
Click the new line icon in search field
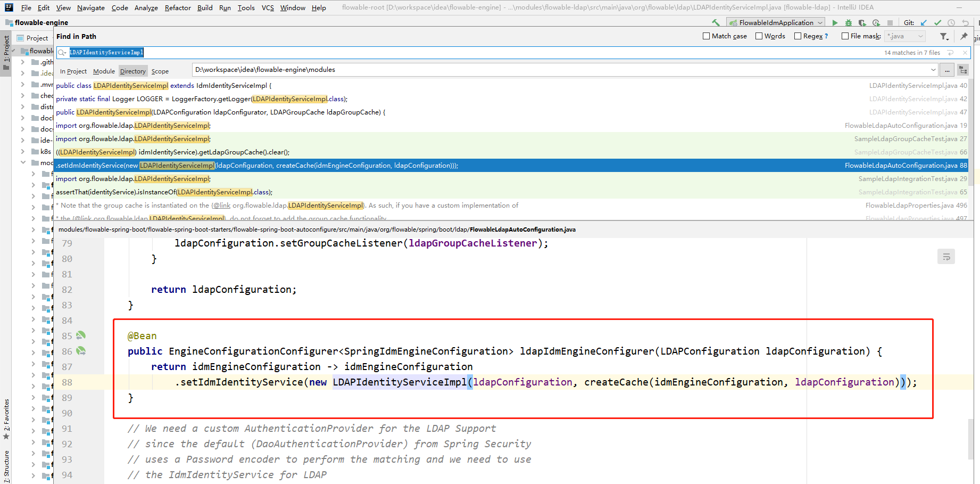[x=951, y=53]
